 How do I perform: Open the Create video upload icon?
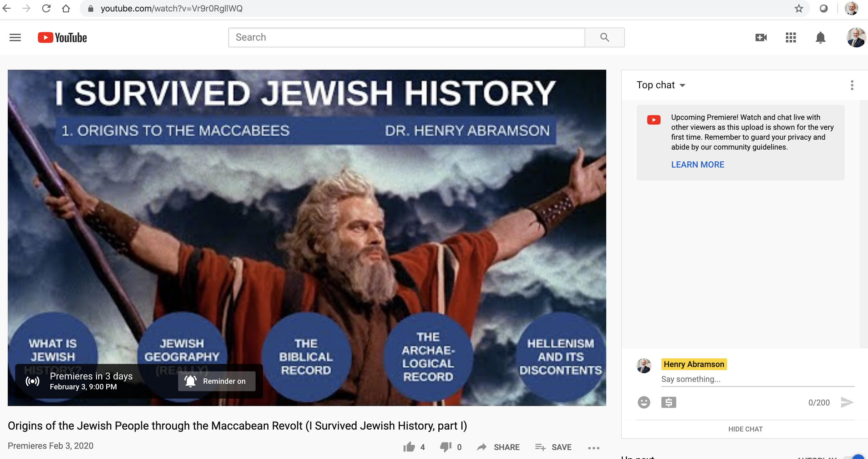click(x=761, y=37)
